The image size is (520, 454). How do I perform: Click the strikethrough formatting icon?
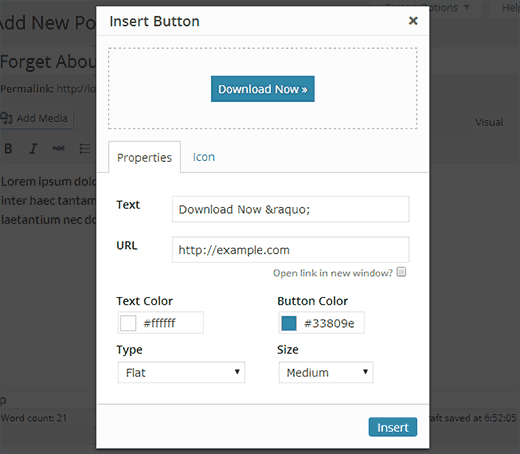click(x=58, y=148)
